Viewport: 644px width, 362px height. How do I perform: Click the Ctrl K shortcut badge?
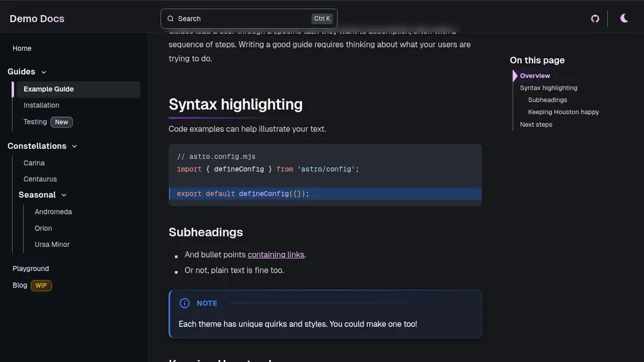pyautogui.click(x=322, y=19)
